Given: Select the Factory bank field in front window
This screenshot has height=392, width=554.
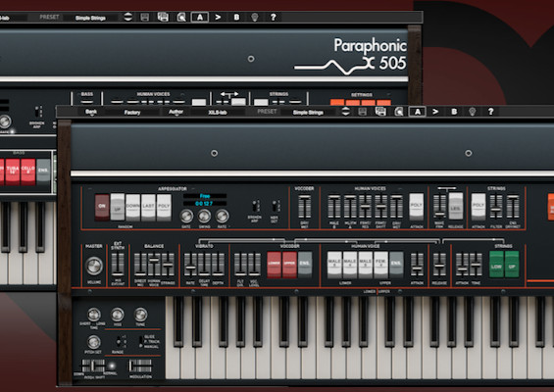Looking at the screenshot, I should point(132,113).
